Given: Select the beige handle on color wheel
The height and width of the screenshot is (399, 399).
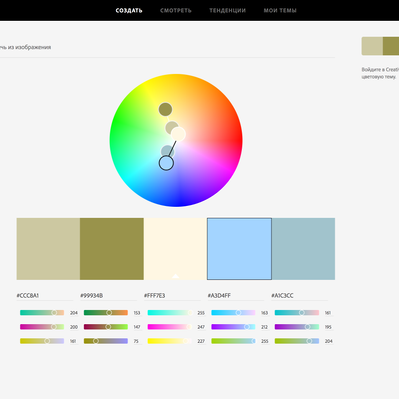Looking at the screenshot, I should point(171,127).
